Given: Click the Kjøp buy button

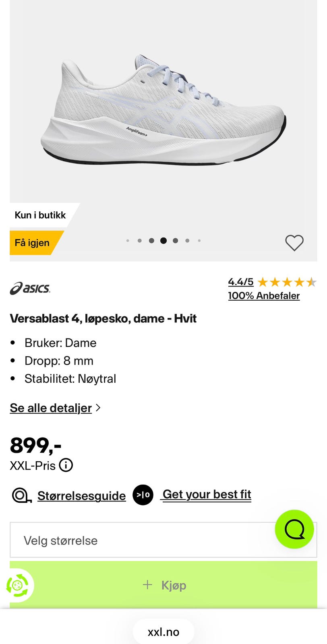Looking at the screenshot, I should (163, 585).
